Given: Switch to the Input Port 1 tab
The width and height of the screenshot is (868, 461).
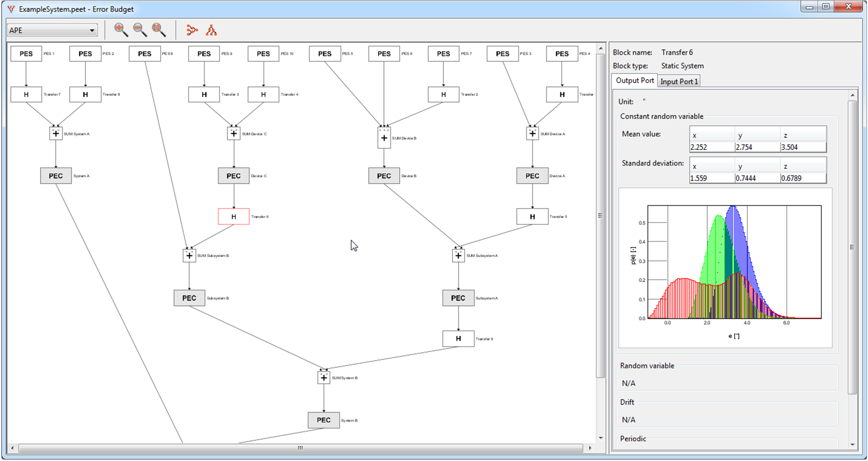Looking at the screenshot, I should 679,81.
